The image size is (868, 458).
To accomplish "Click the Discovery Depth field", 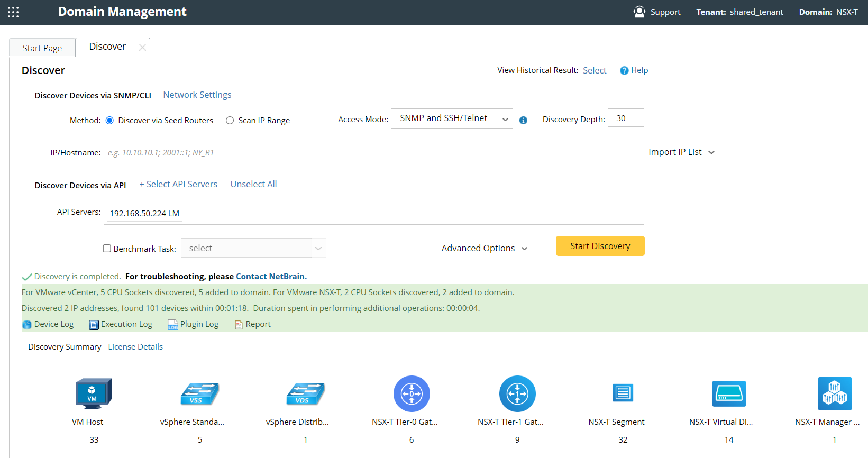I will [x=626, y=118].
